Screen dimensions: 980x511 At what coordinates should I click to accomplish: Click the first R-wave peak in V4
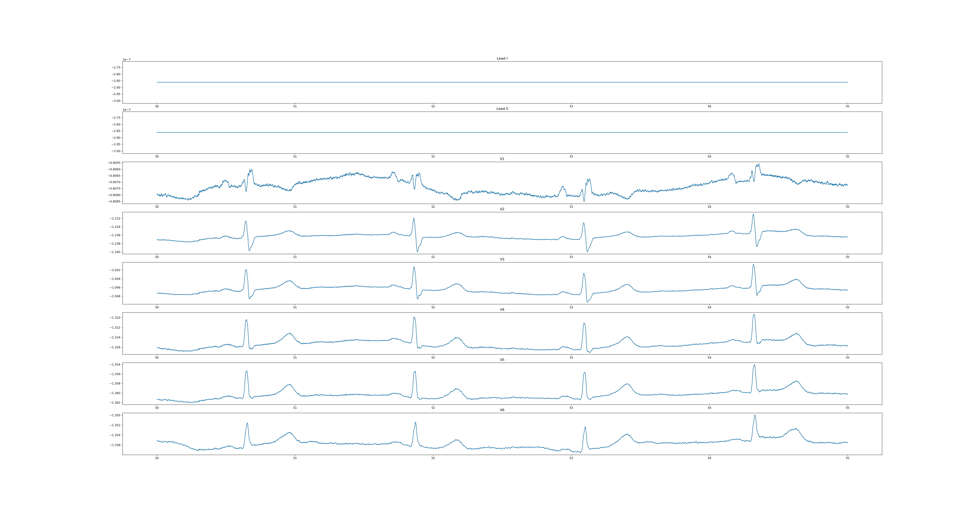(x=247, y=320)
